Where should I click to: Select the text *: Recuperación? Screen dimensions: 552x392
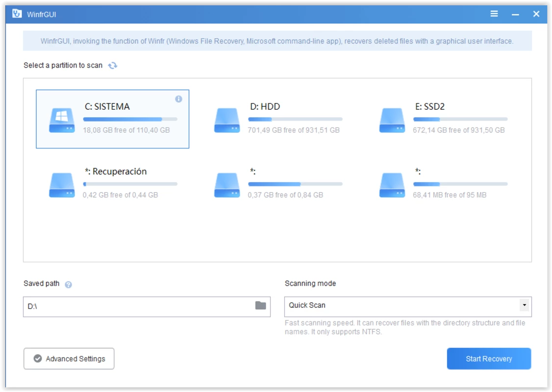click(x=116, y=171)
